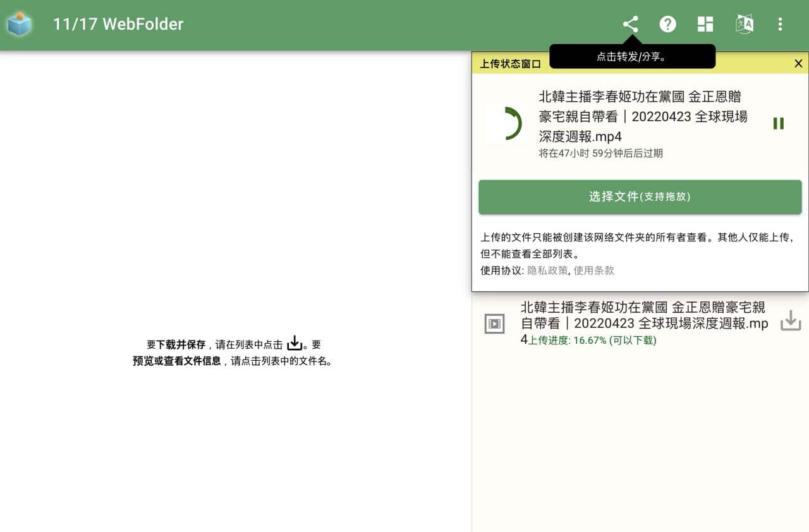Close the upload status window
Viewport: 809px width, 532px height.
(x=798, y=63)
